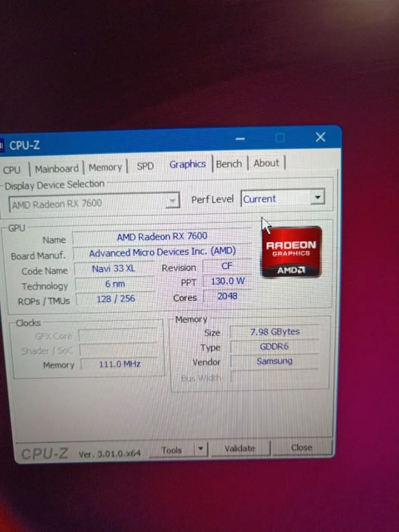Open the Memory tab
This screenshot has height=532, width=399.
105,167
